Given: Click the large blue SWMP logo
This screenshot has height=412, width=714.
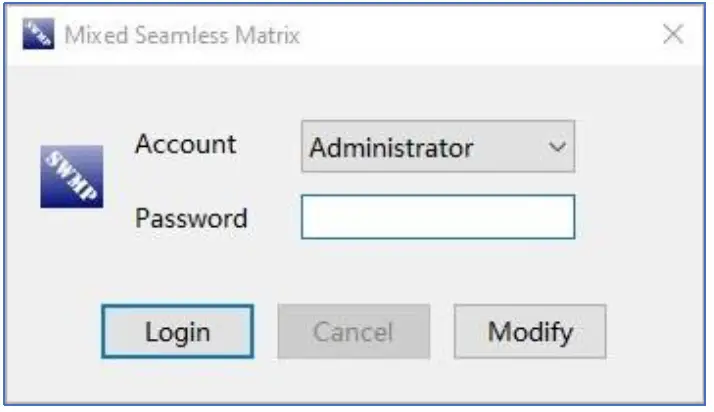Looking at the screenshot, I should click(x=72, y=177).
